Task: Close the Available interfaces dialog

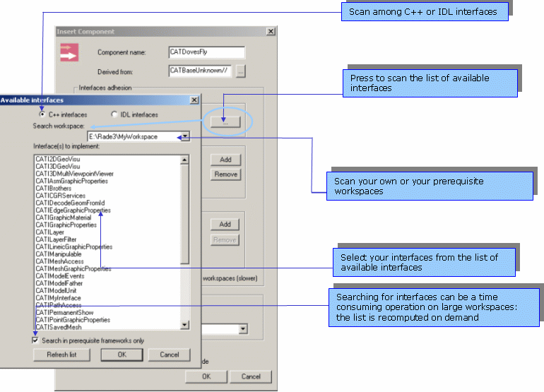Action: click(x=194, y=100)
